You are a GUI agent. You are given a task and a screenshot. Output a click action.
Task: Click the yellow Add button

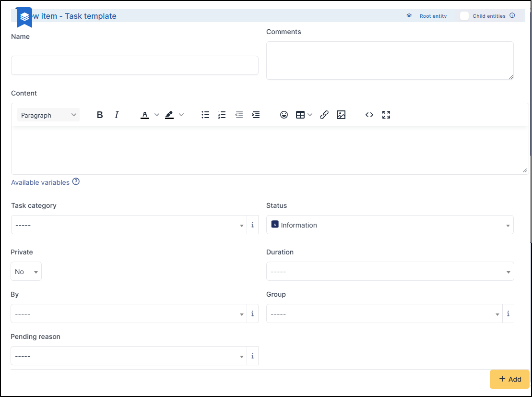(509, 379)
